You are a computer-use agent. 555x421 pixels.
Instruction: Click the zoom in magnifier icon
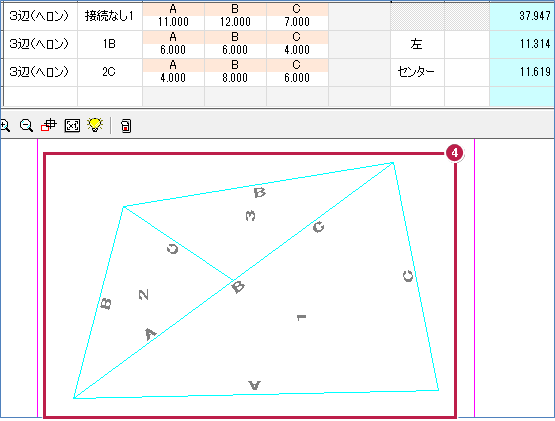4,125
